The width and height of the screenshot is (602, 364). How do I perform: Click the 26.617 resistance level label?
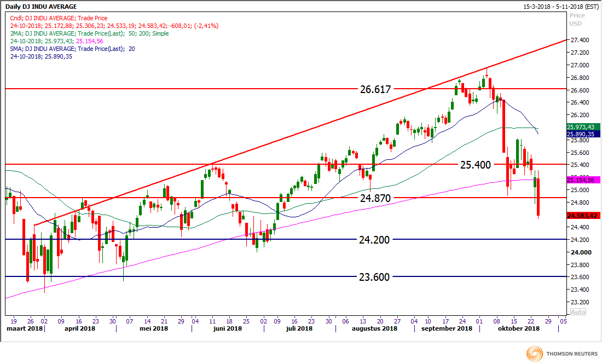[x=375, y=89]
